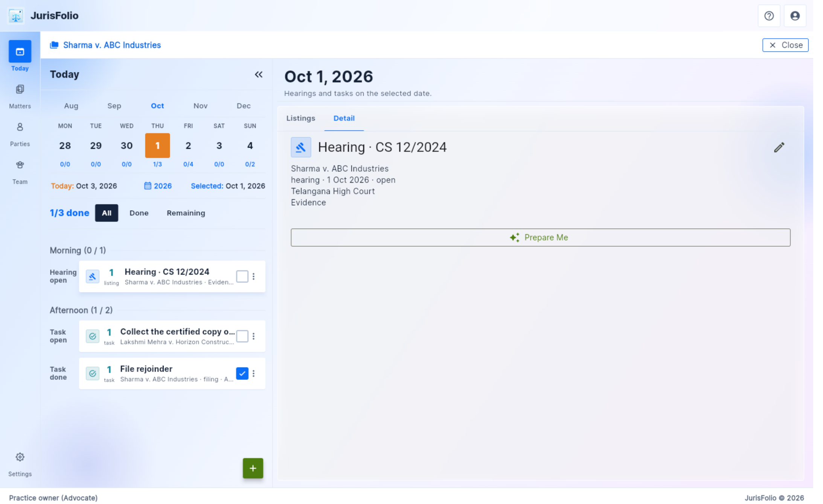The width and height of the screenshot is (823, 504).
Task: Click the task icon on File rejoinder card
Action: (x=92, y=373)
